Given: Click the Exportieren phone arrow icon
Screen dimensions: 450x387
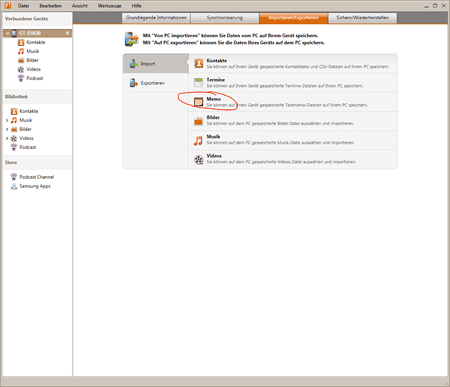Looking at the screenshot, I should coord(134,83).
